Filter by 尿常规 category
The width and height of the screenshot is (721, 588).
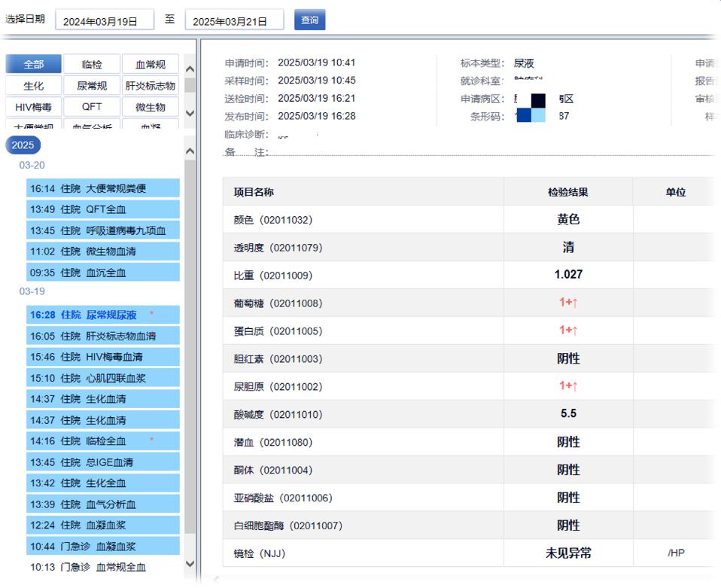point(92,86)
